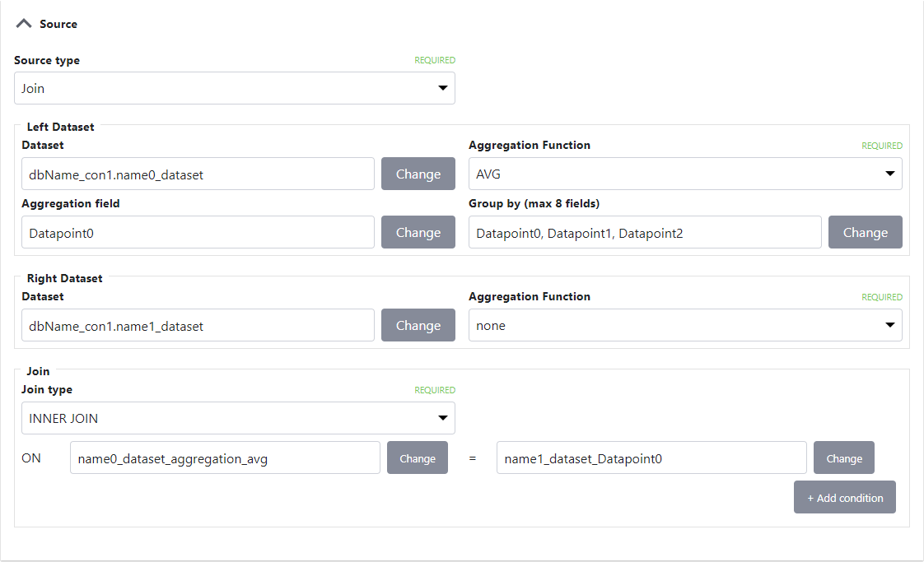This screenshot has width=924, height=562.
Task: Click the Add condition button
Action: pos(844,498)
